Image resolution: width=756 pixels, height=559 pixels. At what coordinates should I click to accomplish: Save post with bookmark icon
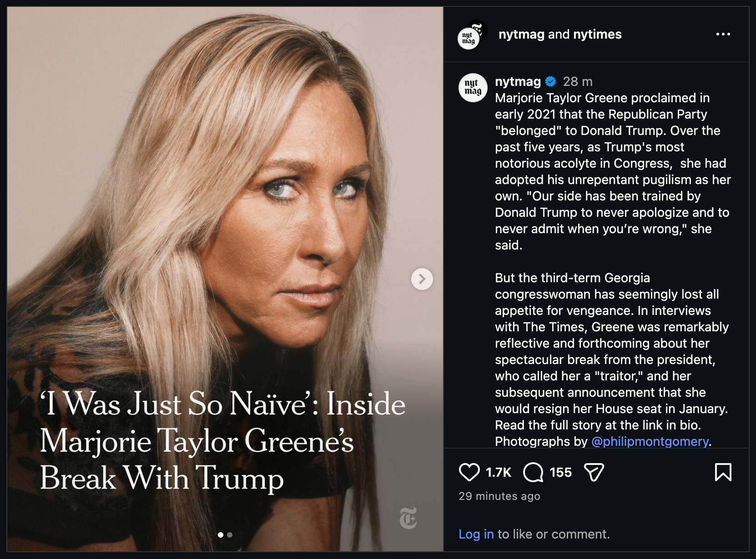[x=723, y=472]
